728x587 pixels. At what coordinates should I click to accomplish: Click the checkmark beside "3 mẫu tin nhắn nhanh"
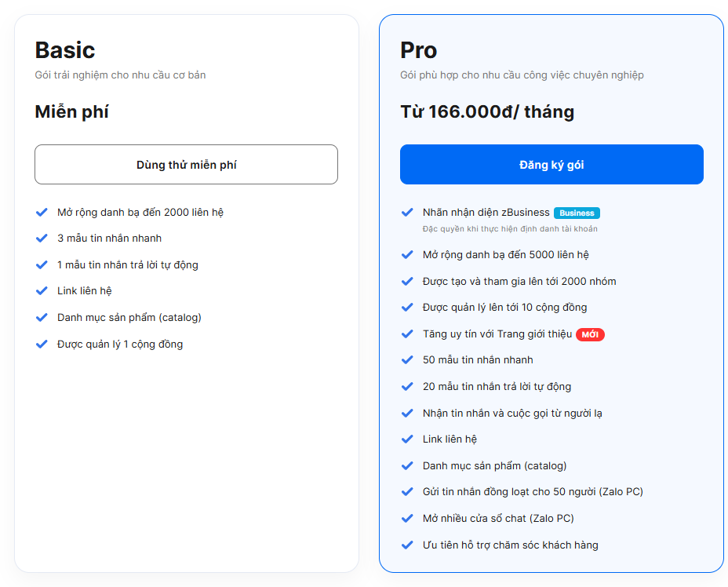(42, 238)
